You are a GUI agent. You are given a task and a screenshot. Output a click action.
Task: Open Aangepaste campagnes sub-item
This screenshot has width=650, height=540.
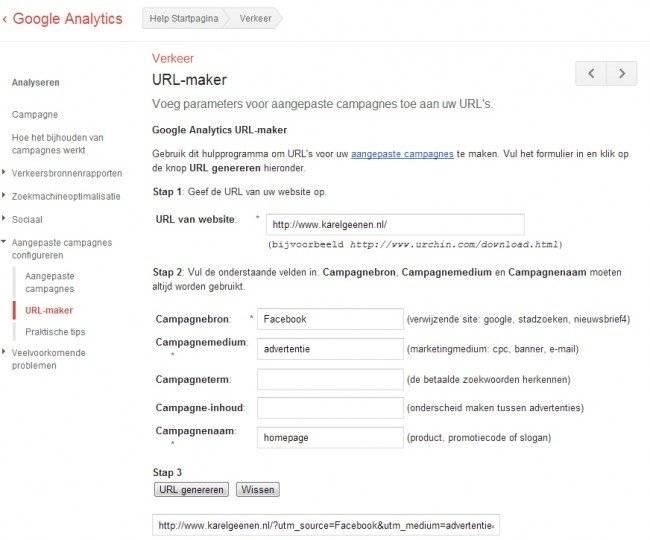tap(50, 282)
